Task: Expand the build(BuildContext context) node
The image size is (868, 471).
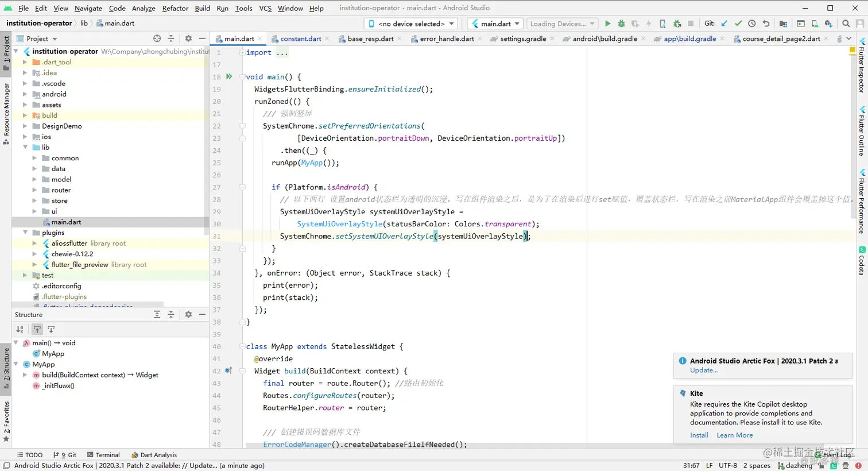Action: point(25,375)
